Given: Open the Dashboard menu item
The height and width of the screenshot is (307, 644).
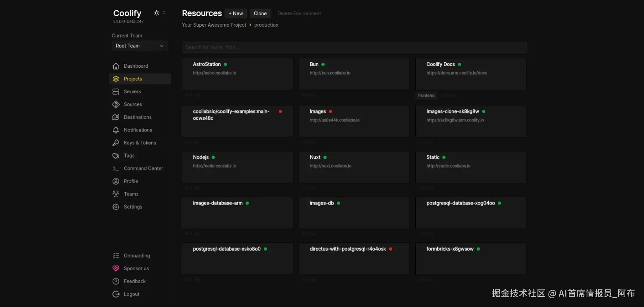Looking at the screenshot, I should (140, 66).
